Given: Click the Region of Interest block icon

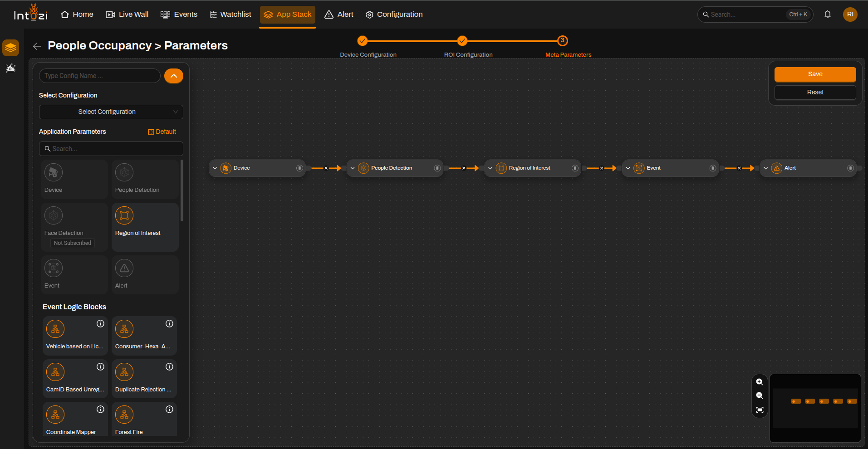Looking at the screenshot, I should click(124, 215).
